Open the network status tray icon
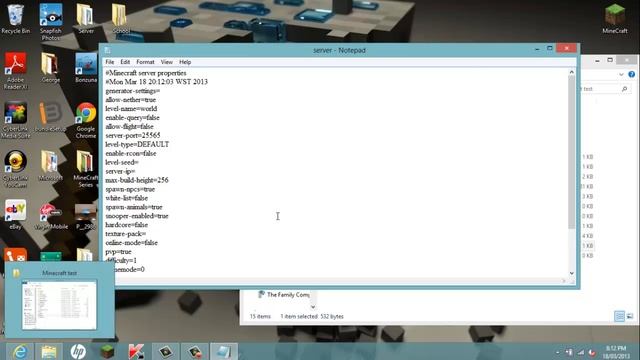 [x=580, y=352]
